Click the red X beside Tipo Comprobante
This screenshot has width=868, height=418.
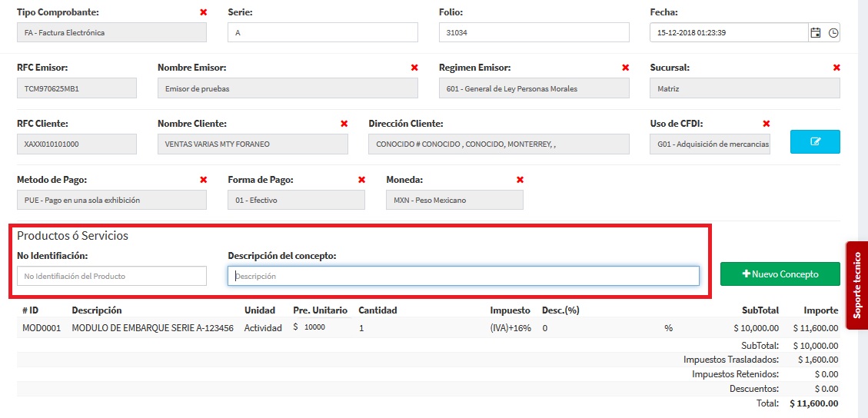point(203,12)
